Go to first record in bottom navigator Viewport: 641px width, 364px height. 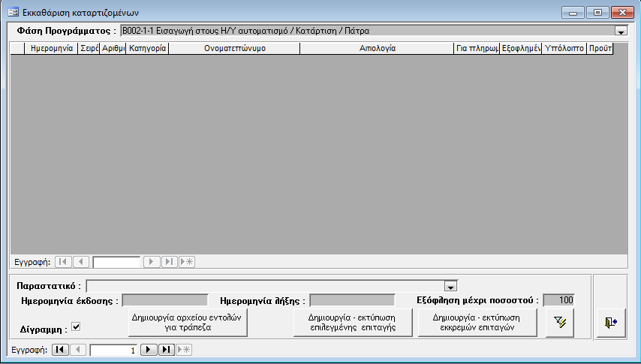tap(60, 350)
